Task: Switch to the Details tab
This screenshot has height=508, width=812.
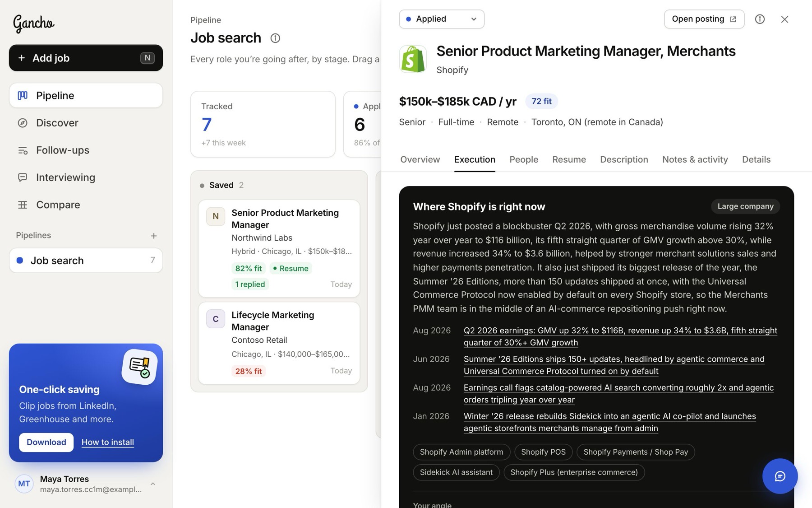Action: (x=756, y=159)
